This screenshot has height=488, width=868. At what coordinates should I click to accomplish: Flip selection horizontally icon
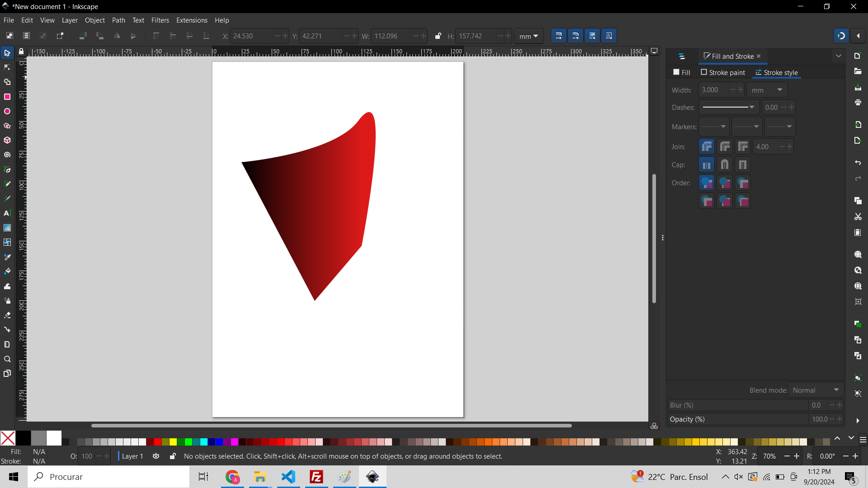click(x=117, y=36)
